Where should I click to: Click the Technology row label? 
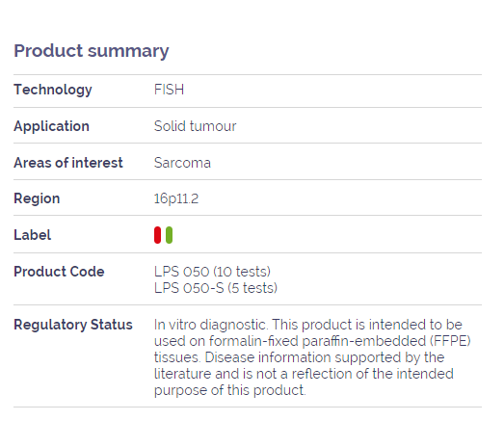53,90
